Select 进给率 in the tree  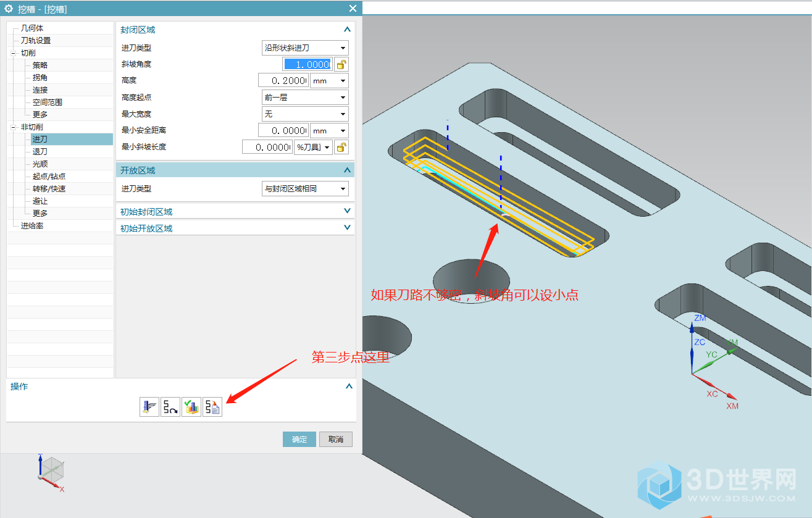32,226
